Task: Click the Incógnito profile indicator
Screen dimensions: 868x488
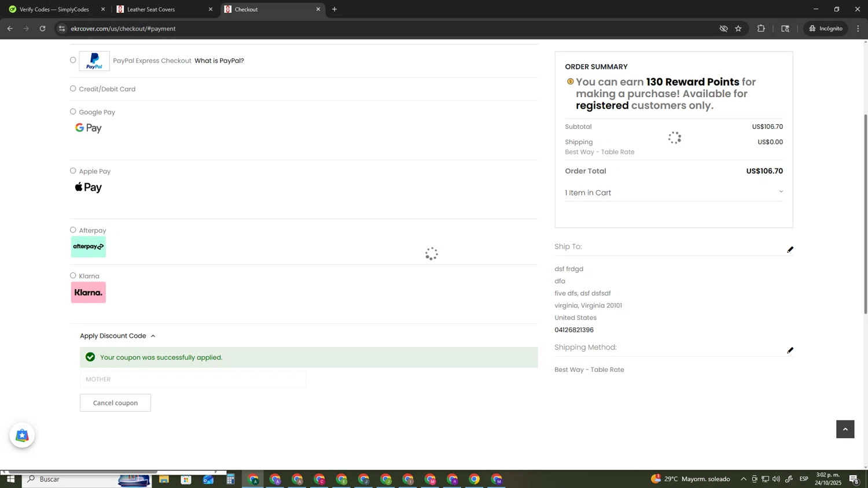Action: pos(826,28)
